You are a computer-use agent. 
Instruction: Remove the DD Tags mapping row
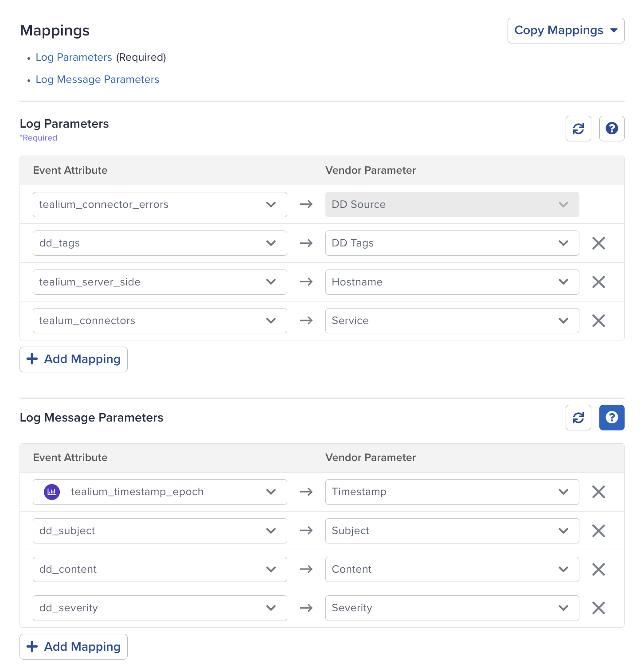598,243
